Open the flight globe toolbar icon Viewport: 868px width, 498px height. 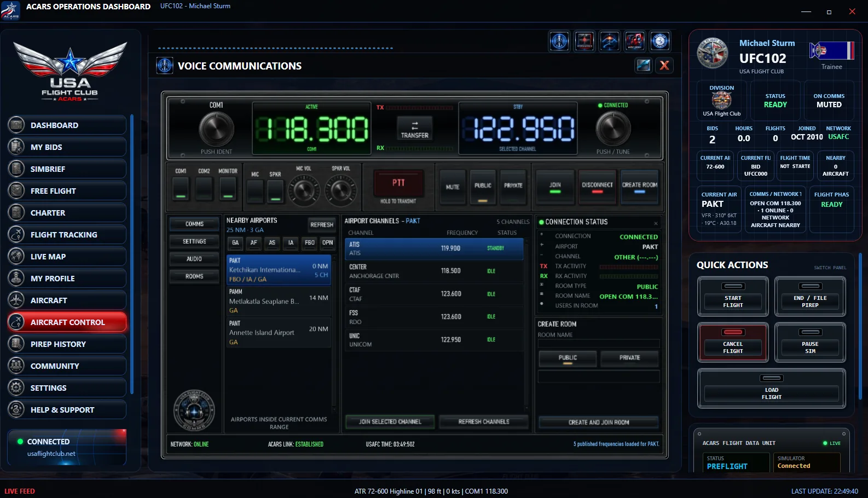[x=610, y=41]
